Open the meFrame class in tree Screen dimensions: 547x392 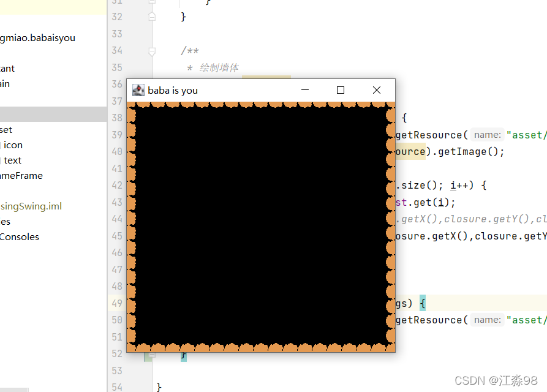21,176
